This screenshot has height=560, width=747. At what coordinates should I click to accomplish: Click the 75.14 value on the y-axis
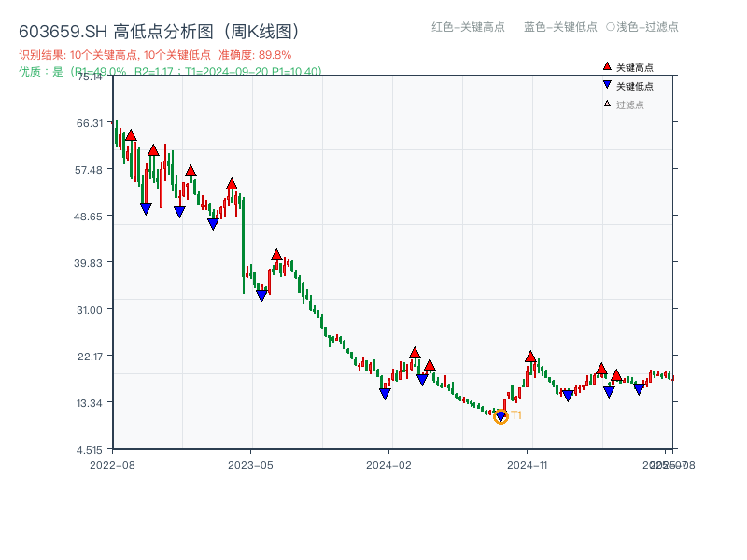click(x=89, y=78)
